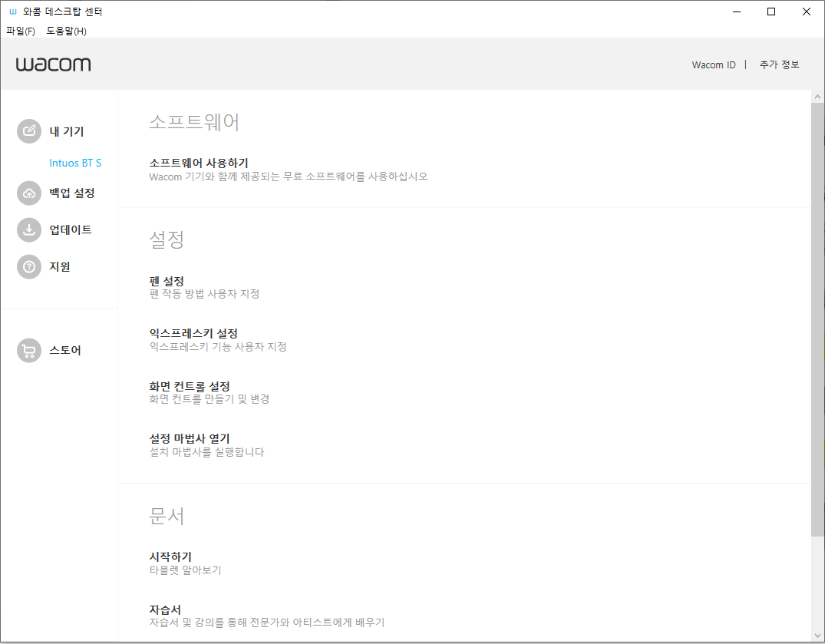Click text 익스프레스키 기능 사용자 지정

(218, 347)
